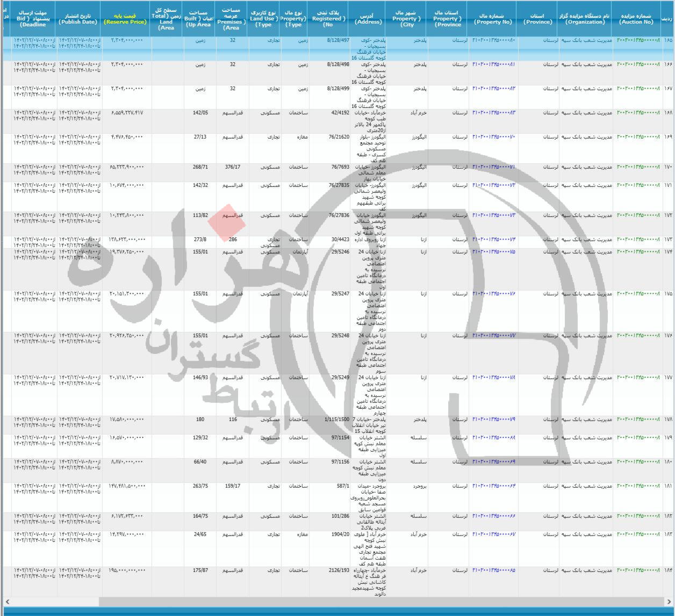The width and height of the screenshot is (675, 616).
Task: Click the Organization column header
Action: (585, 19)
